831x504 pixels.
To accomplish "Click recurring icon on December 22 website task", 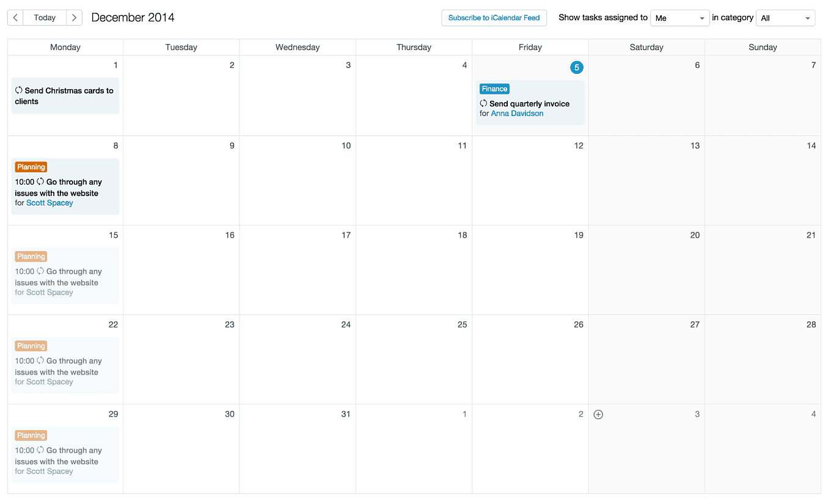I will pos(40,361).
